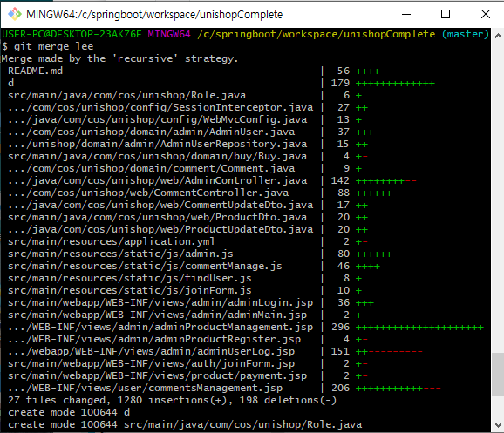Click the Comment.java file path
This screenshot has width=504, height=433.
pos(152,168)
